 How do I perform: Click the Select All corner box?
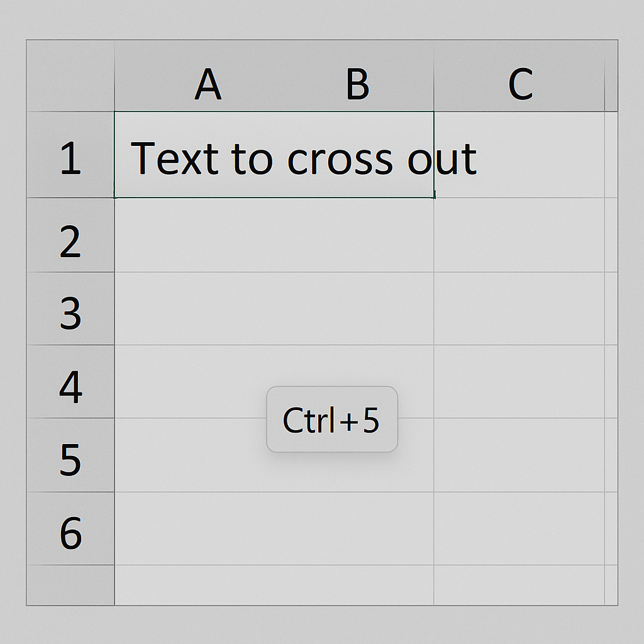point(70,76)
